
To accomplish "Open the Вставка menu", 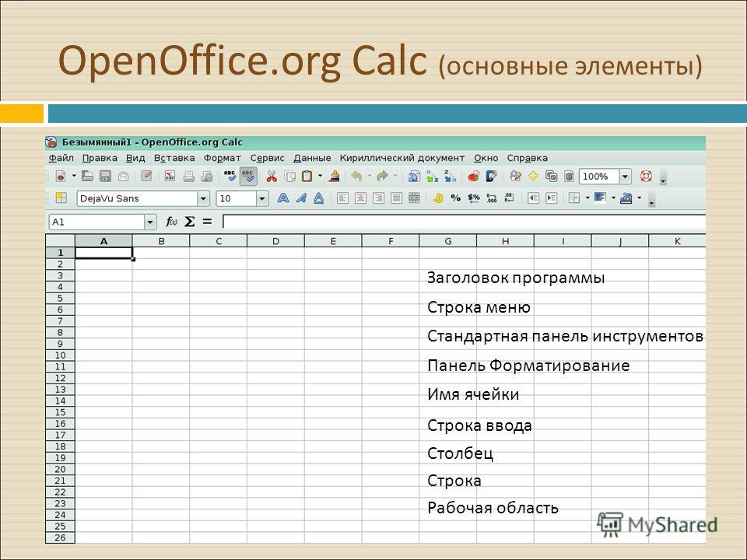I will [x=174, y=158].
